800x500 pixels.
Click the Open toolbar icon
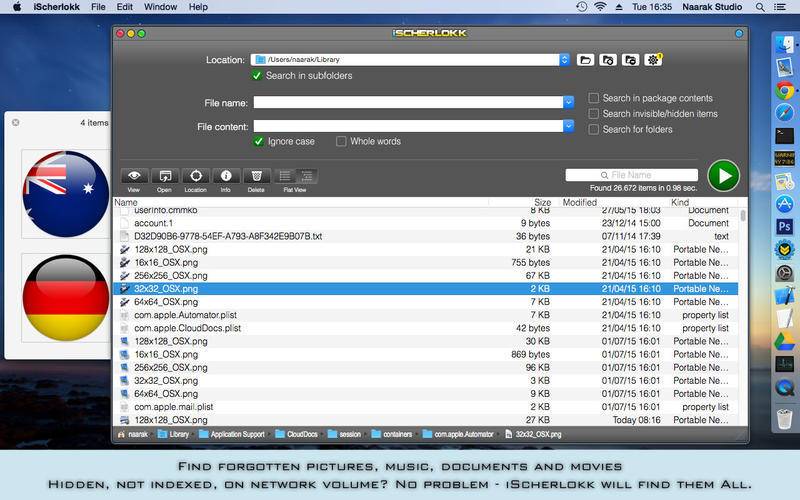coord(165,176)
